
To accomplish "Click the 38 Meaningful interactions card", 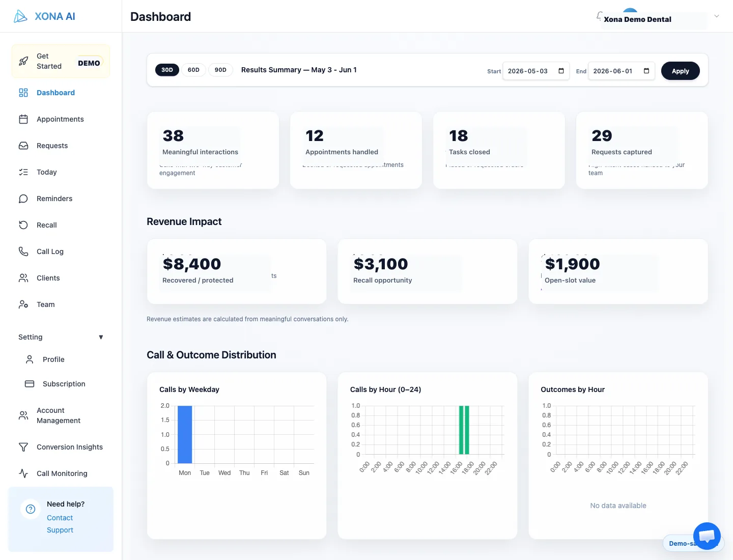I will 213,150.
